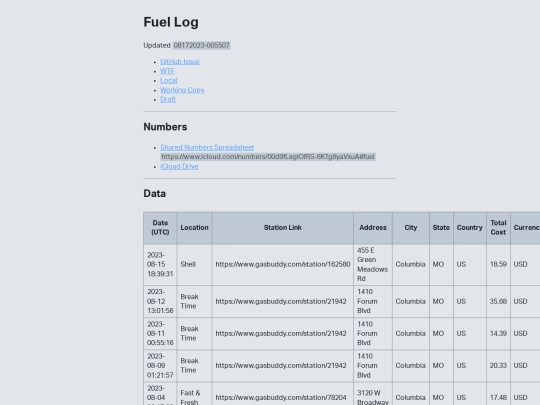Click the 2023-08-12 13:01:56 date cell
Viewport: 540px width, 405px height.
[160, 301]
